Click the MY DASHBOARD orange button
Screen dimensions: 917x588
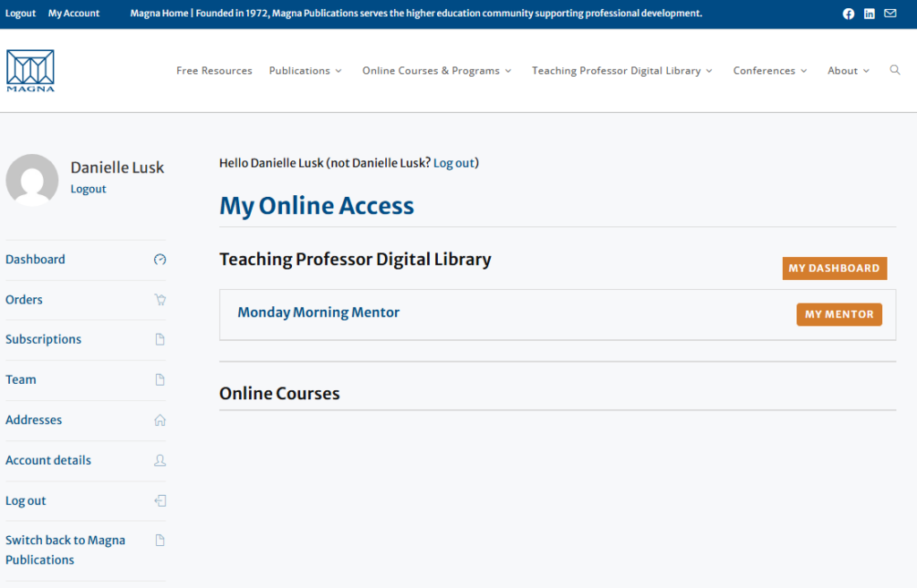click(x=835, y=268)
